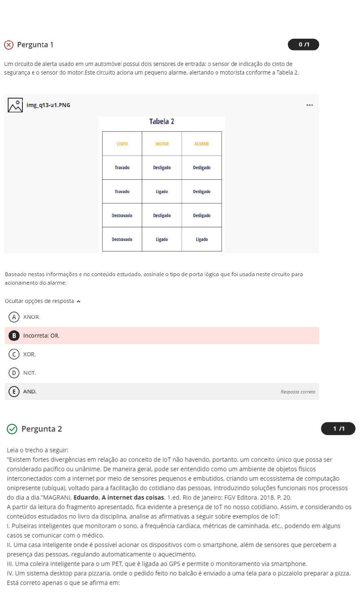Click the MOTOR column header in the table
This screenshot has height=595, width=364.
[162, 144]
